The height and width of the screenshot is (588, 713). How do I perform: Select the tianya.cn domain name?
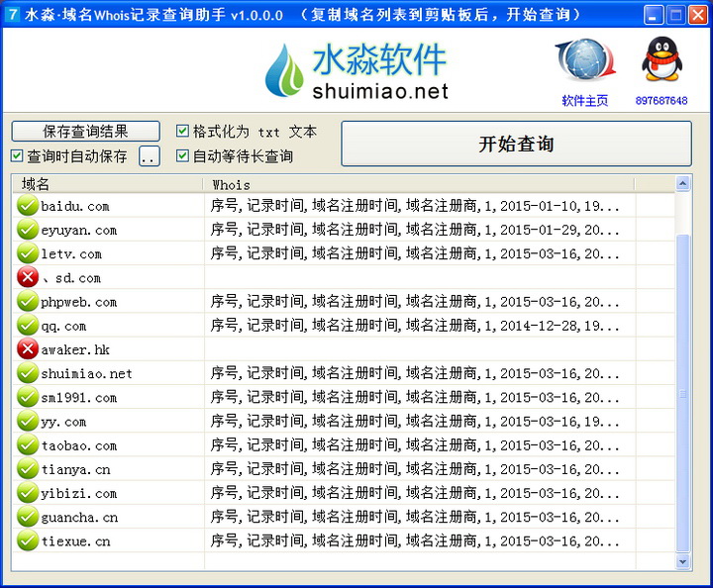pyautogui.click(x=75, y=469)
